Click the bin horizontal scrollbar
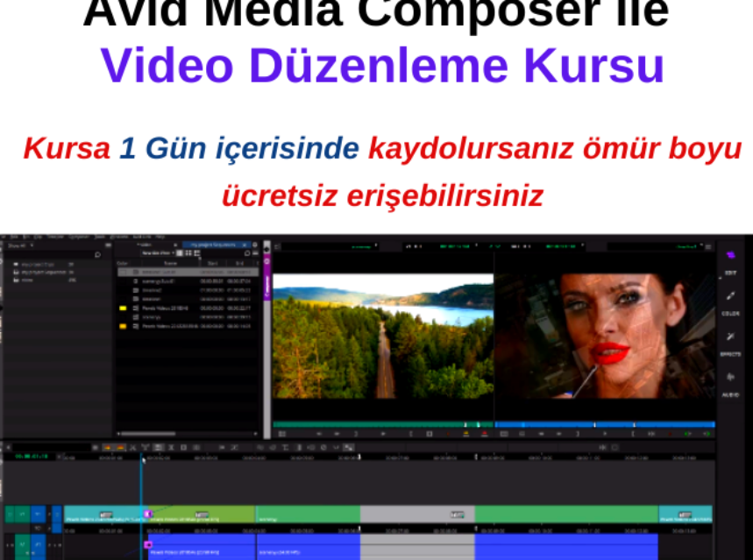The height and width of the screenshot is (560, 753). (x=149, y=434)
